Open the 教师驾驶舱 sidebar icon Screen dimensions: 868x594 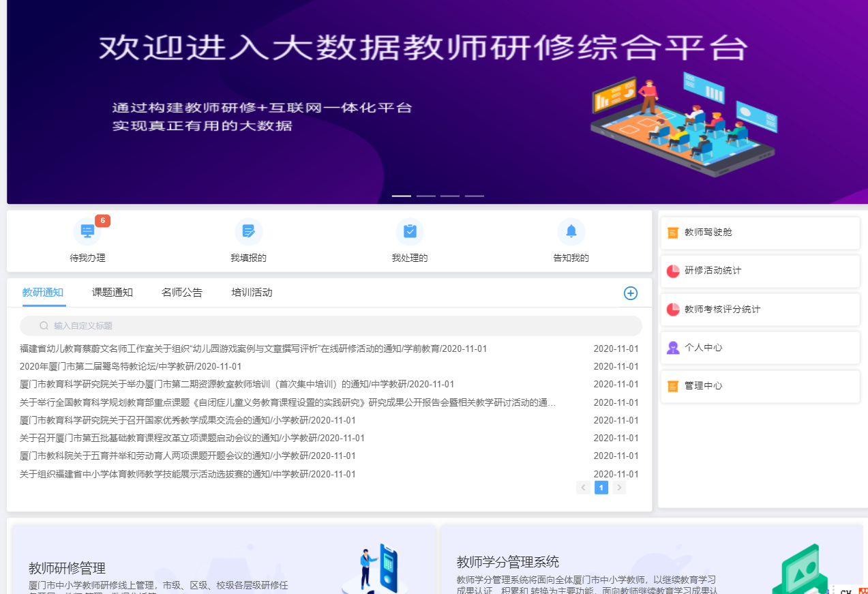coord(674,232)
